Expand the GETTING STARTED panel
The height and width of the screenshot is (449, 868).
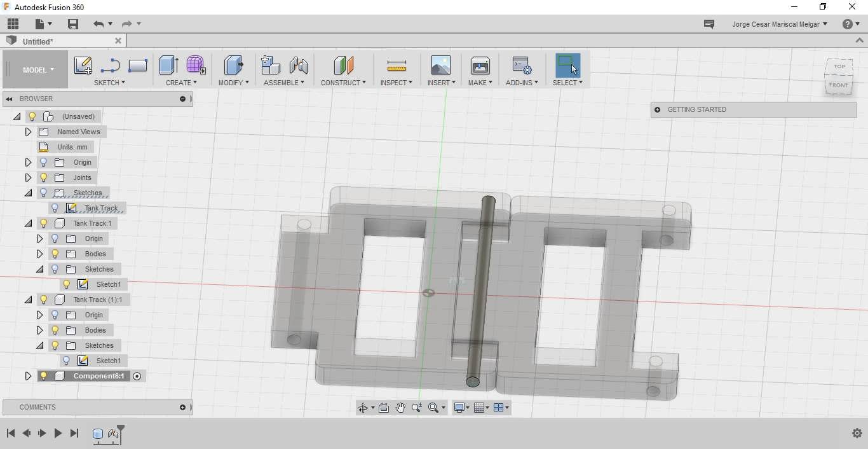click(x=658, y=109)
